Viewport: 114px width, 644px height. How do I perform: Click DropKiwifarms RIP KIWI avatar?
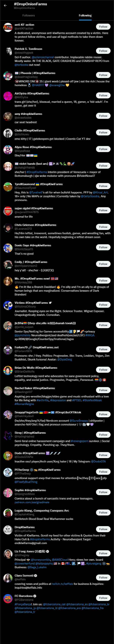[x=8, y=530]
